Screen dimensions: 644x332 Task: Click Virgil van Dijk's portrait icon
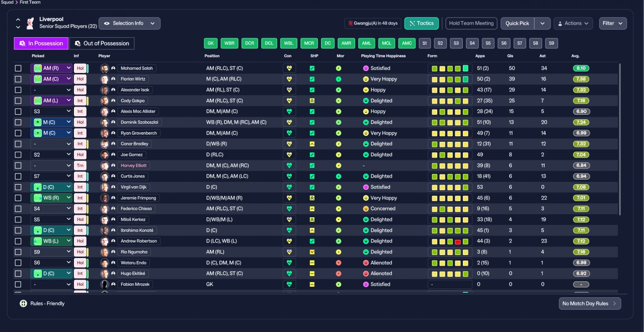(x=105, y=187)
